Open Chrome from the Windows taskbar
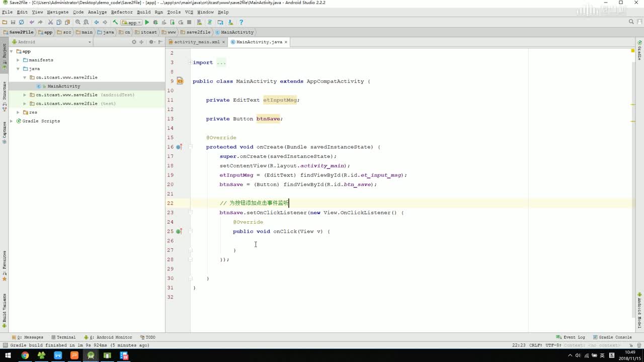644x362 pixels. tap(25, 355)
